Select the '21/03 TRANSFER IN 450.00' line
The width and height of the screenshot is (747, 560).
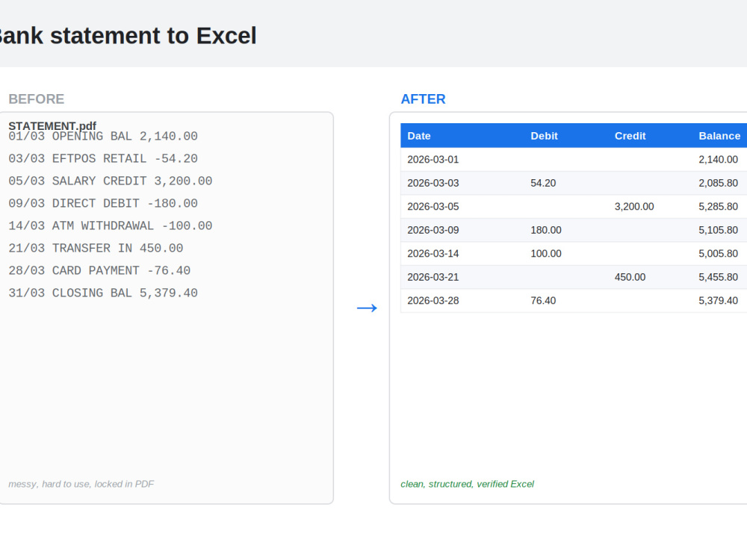pos(96,248)
